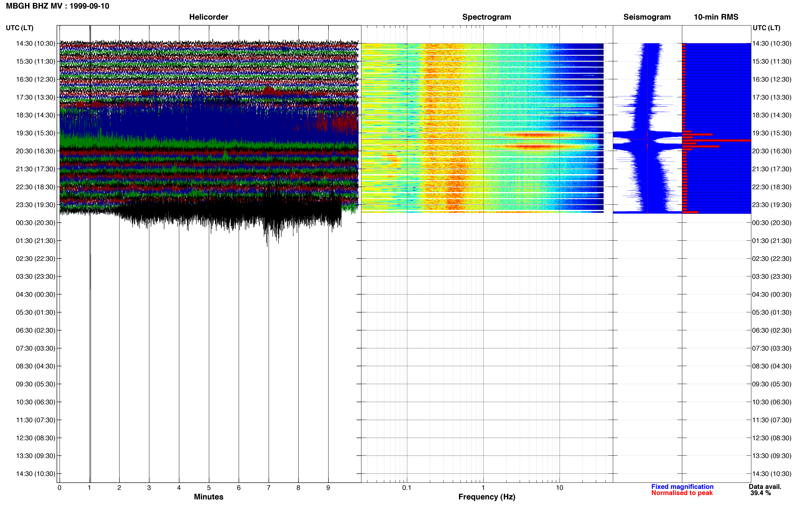Image resolution: width=812 pixels, height=508 pixels.
Task: Click left time label 13:30 (09:30)
Action: pos(36,456)
